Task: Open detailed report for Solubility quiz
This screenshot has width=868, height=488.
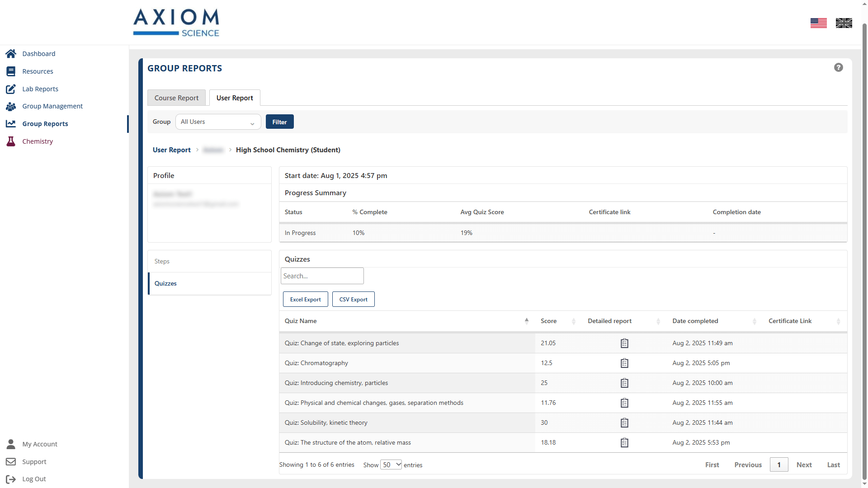Action: [624, 423]
